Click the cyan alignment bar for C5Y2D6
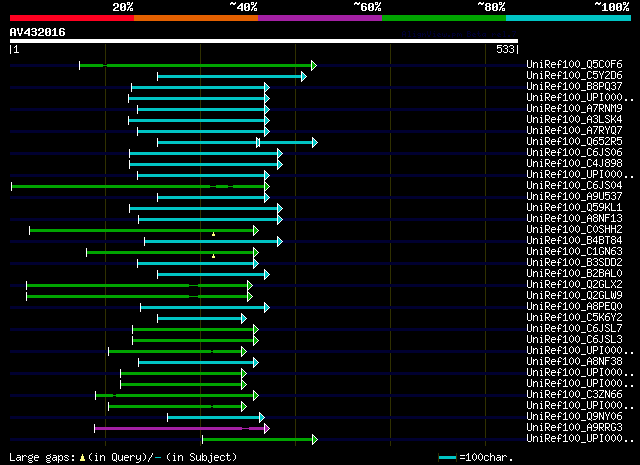This screenshot has width=640, height=465. tap(232, 76)
